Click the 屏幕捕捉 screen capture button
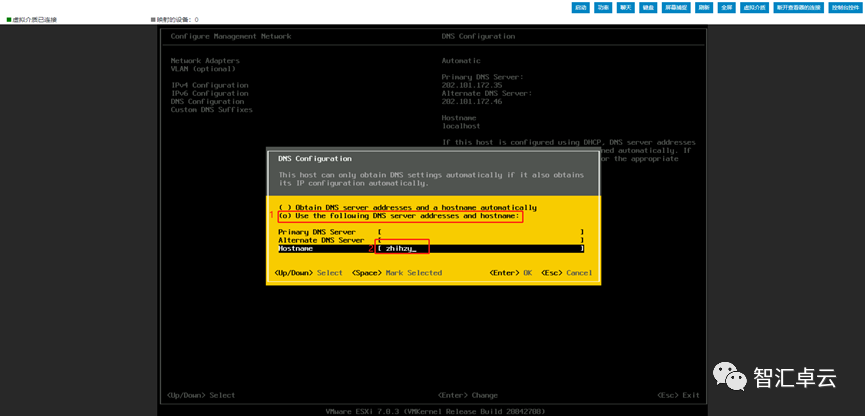 [676, 8]
